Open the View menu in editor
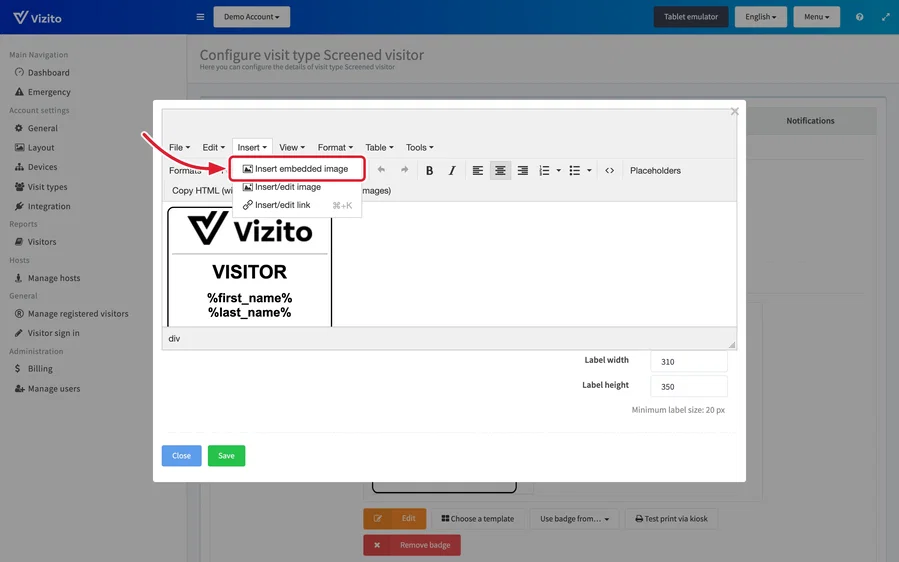The image size is (899, 562). (292, 147)
